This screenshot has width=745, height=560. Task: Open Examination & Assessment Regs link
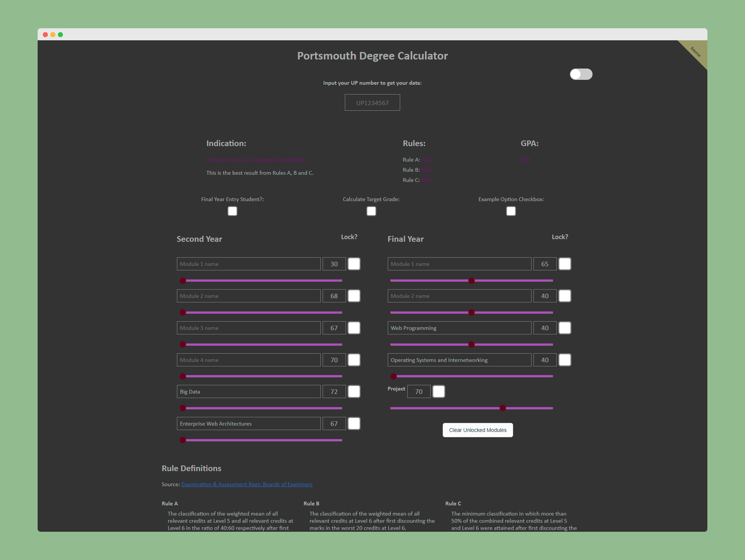[247, 484]
